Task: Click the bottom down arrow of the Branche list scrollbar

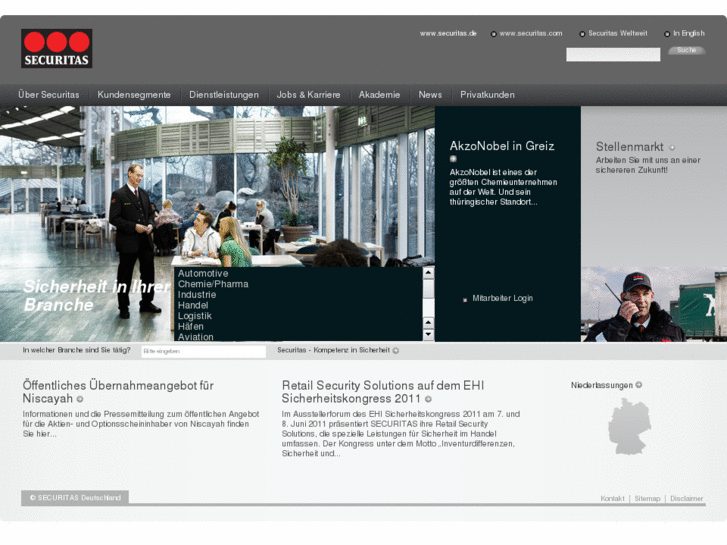Action: [x=428, y=334]
